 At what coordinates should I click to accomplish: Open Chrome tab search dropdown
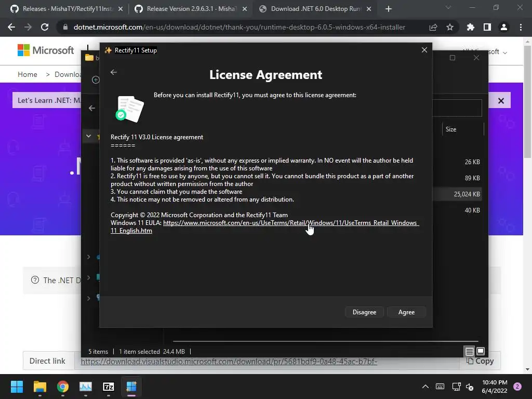448,8
